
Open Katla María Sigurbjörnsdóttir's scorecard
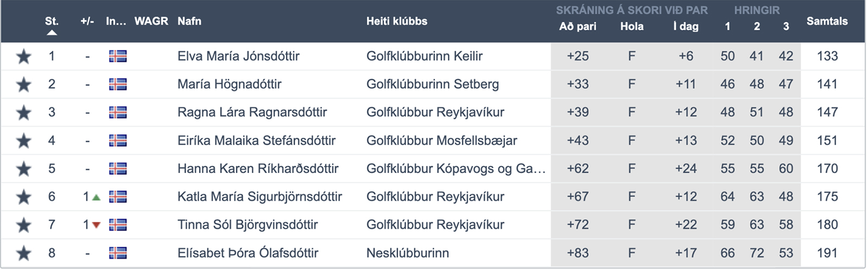click(259, 196)
